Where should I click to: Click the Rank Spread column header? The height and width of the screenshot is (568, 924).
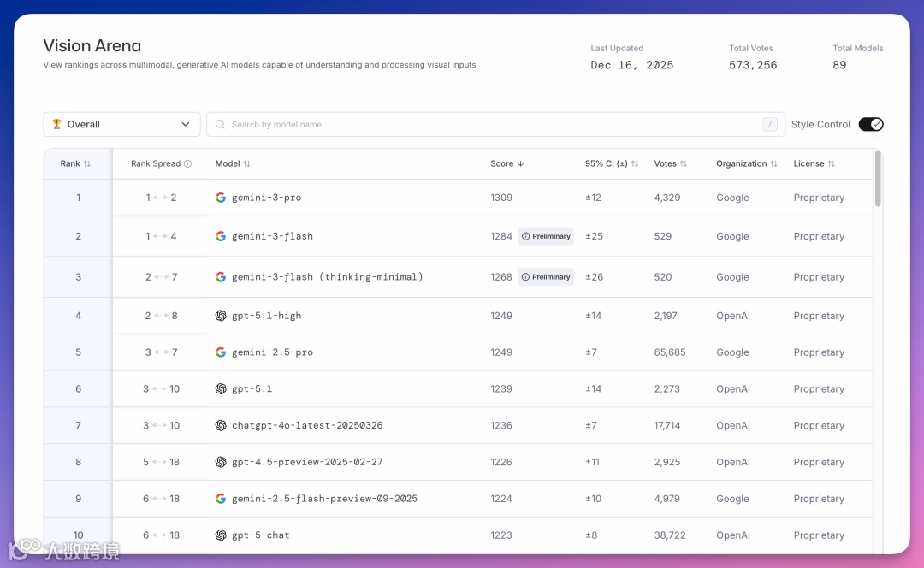pos(161,163)
